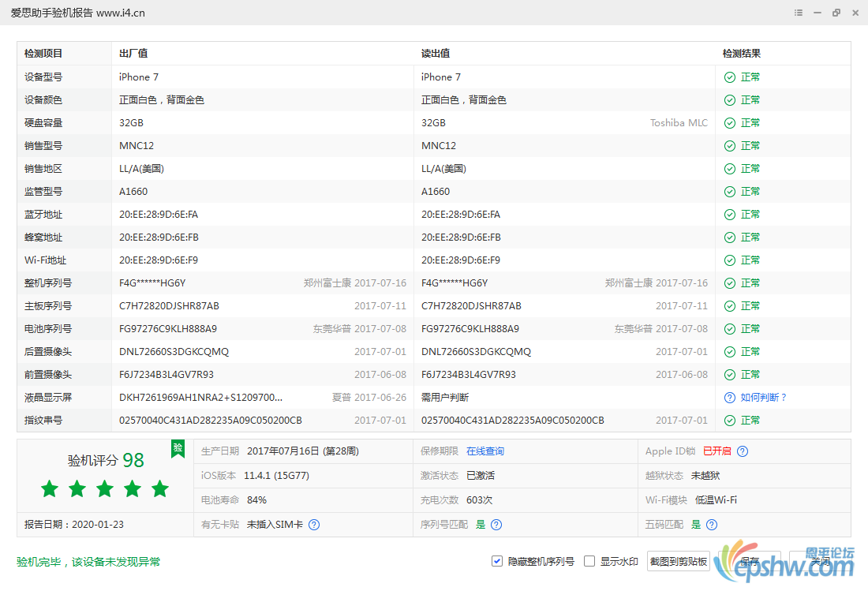Click the 截图到剪贴板 button

coord(678,561)
